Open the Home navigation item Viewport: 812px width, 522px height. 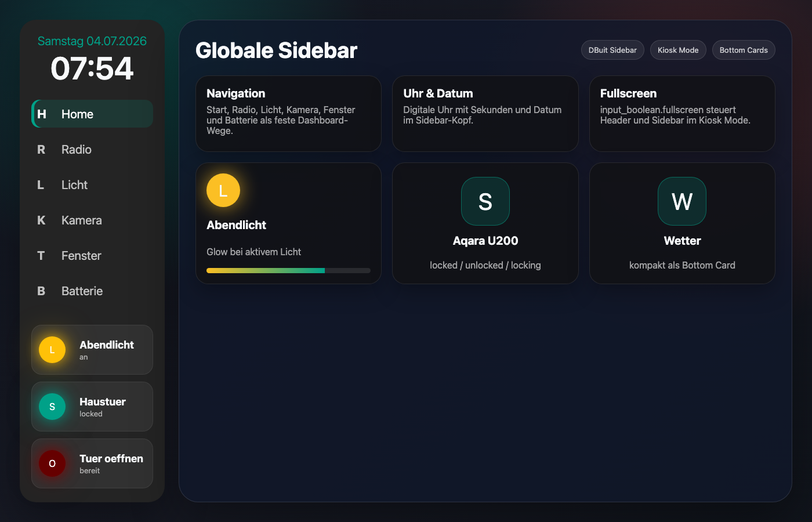pos(92,114)
